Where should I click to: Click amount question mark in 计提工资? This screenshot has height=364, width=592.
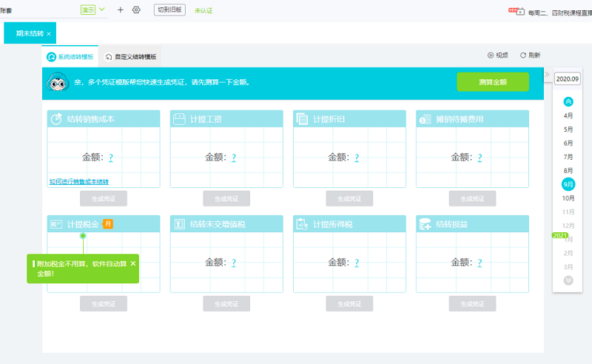[x=234, y=158]
